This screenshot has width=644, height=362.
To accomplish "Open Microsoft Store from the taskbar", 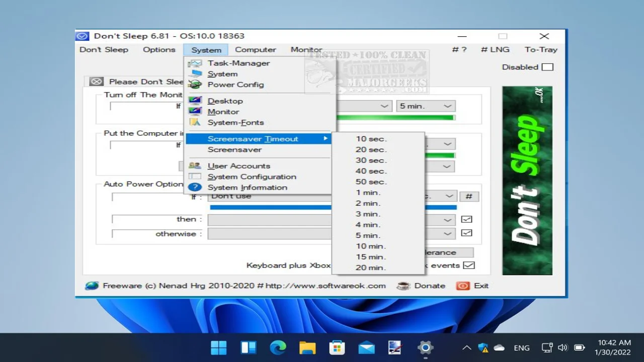I will pyautogui.click(x=337, y=347).
